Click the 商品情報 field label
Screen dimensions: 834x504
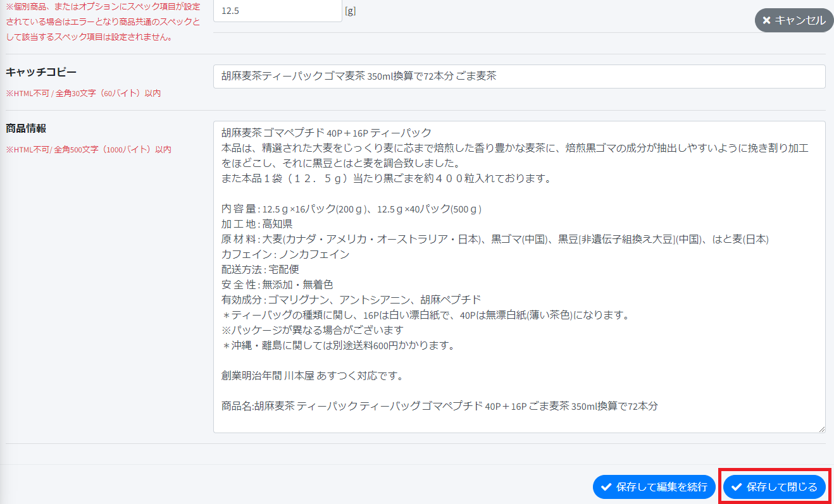click(x=26, y=128)
